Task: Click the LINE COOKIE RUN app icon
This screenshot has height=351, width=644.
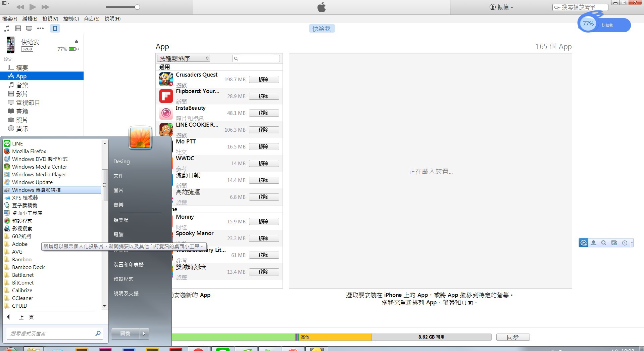Action: pos(166,130)
